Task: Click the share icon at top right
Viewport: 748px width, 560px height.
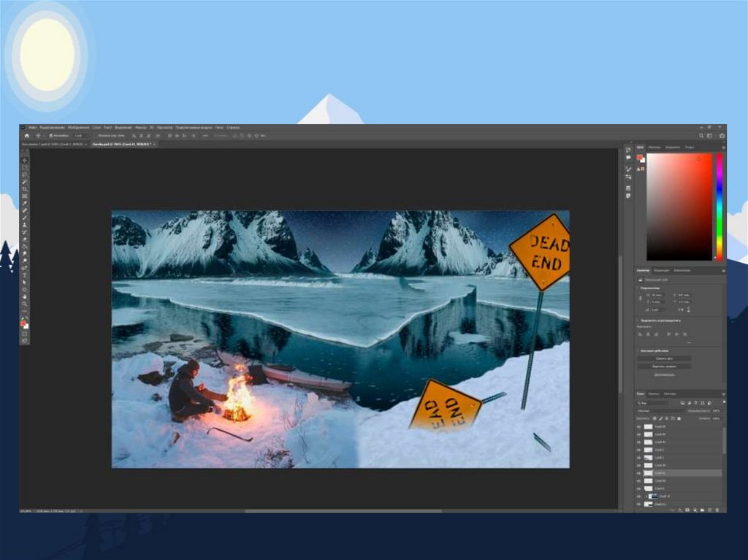Action: click(722, 136)
